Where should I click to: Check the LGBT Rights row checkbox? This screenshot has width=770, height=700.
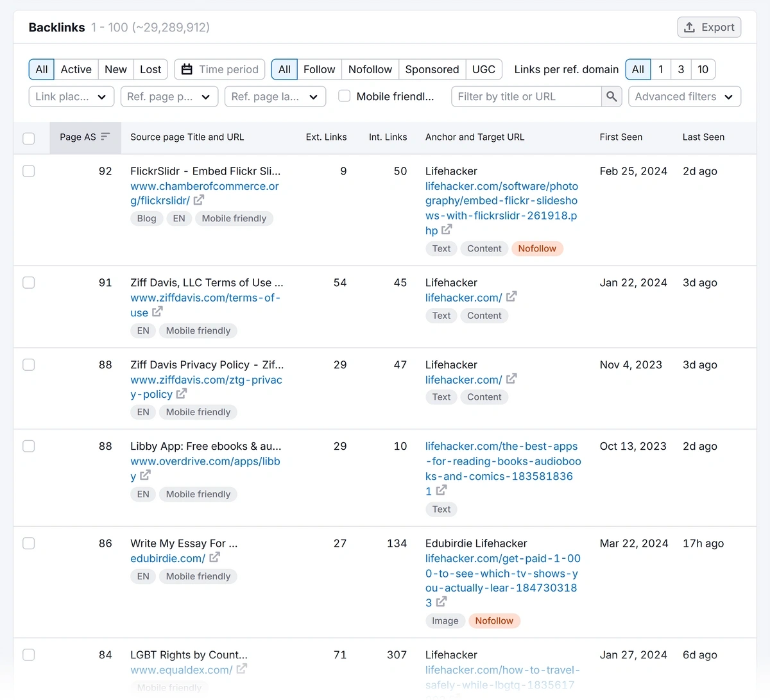click(29, 655)
